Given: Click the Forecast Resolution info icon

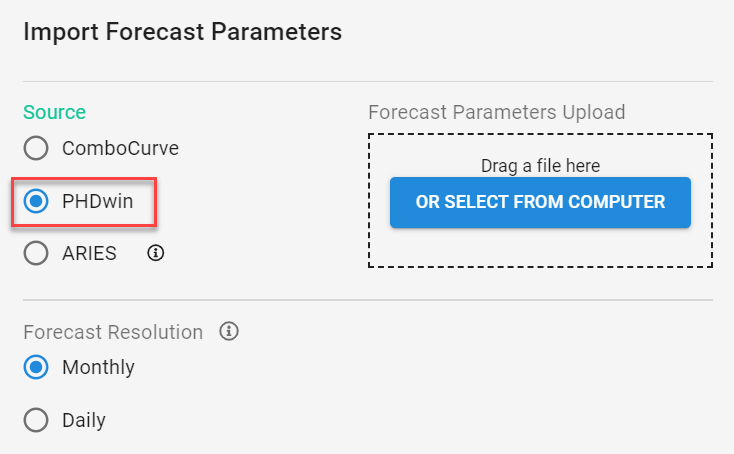Looking at the screenshot, I should coord(229,331).
